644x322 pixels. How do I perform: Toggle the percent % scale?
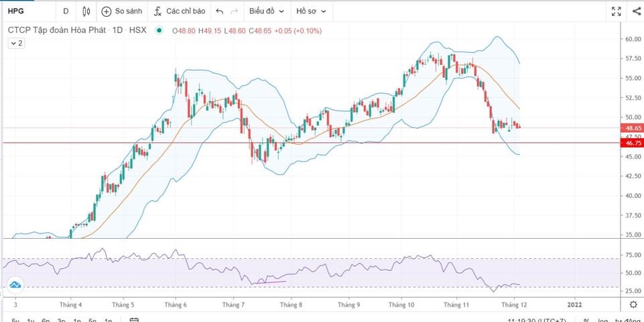click(586, 320)
